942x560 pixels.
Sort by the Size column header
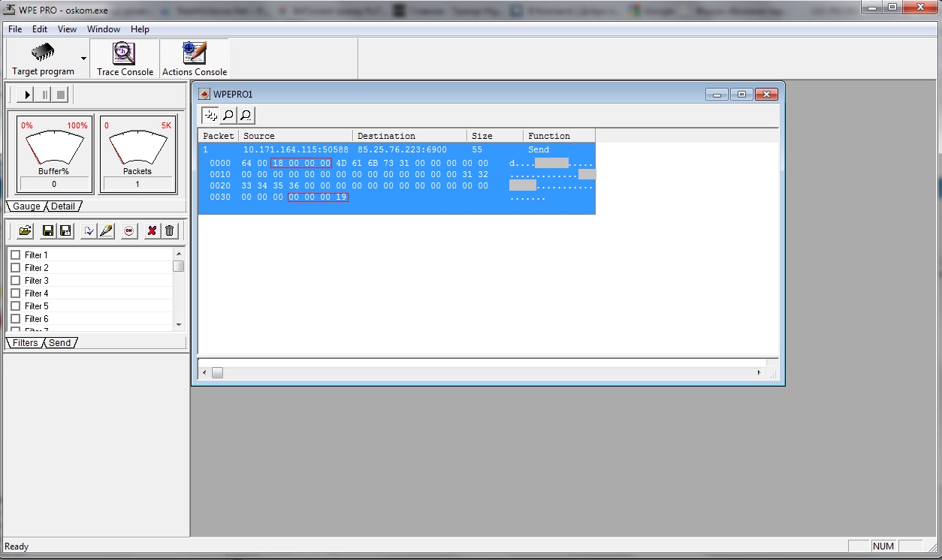point(495,136)
